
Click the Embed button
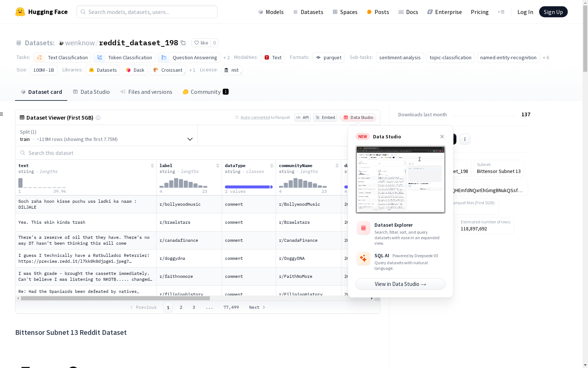click(x=325, y=117)
